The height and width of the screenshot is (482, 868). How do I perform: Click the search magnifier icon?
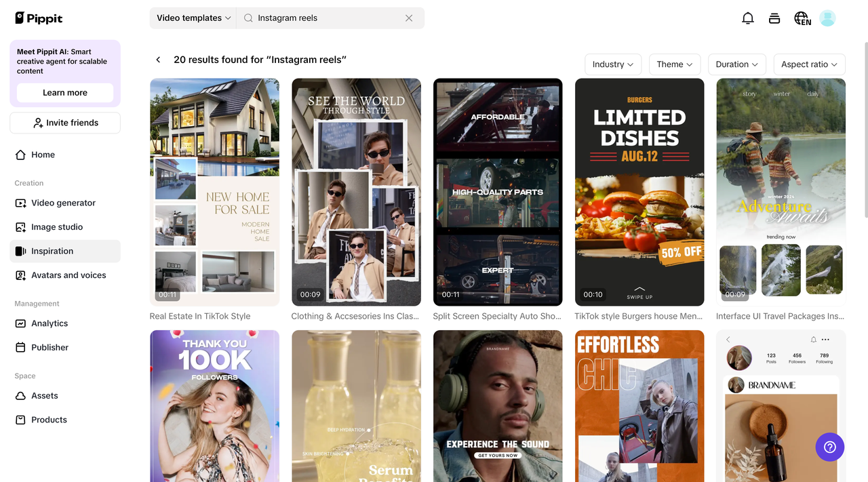(x=248, y=18)
